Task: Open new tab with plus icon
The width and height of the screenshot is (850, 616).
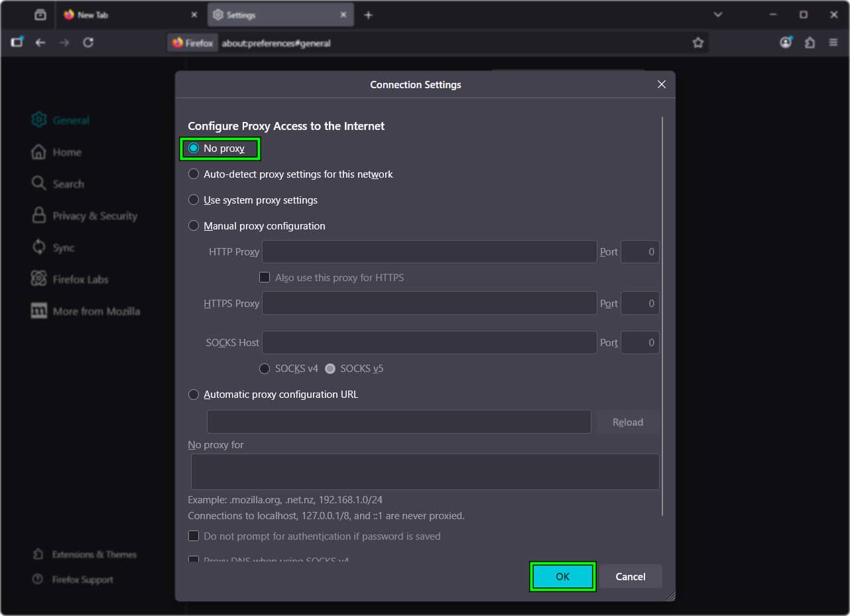Action: (x=369, y=15)
